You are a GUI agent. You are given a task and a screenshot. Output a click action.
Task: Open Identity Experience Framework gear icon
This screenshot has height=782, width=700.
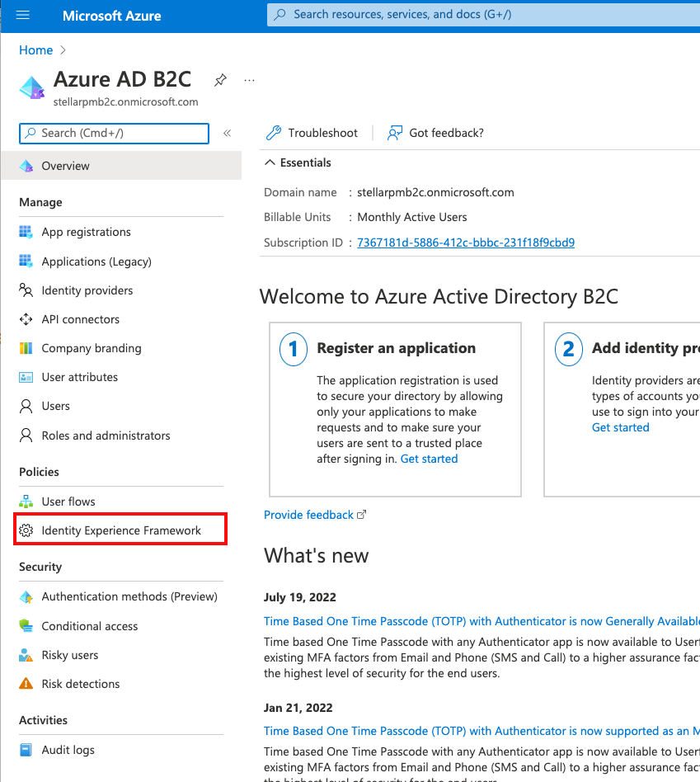(x=26, y=530)
